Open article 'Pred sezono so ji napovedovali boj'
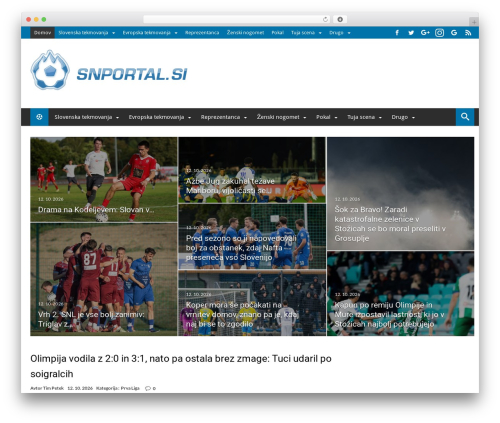 click(241, 248)
